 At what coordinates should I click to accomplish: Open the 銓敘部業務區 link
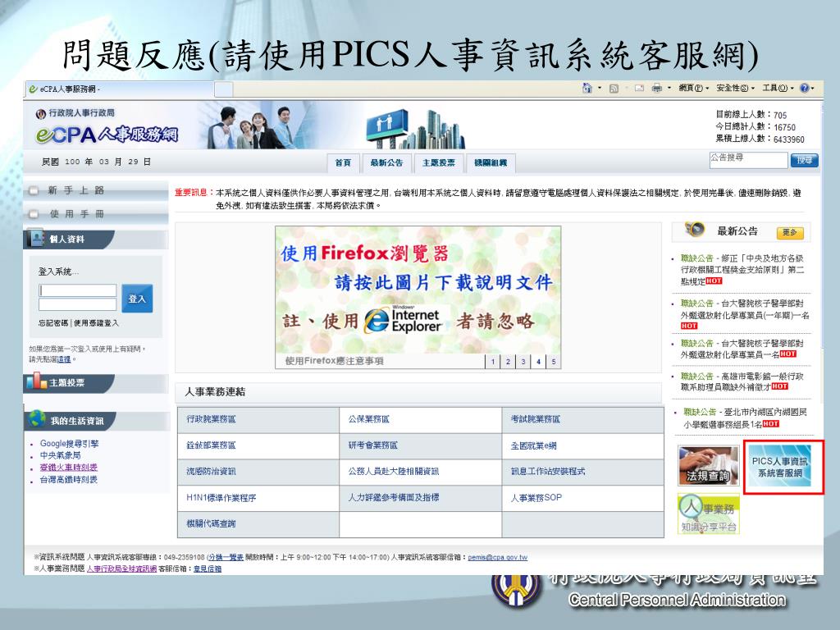pyautogui.click(x=211, y=445)
